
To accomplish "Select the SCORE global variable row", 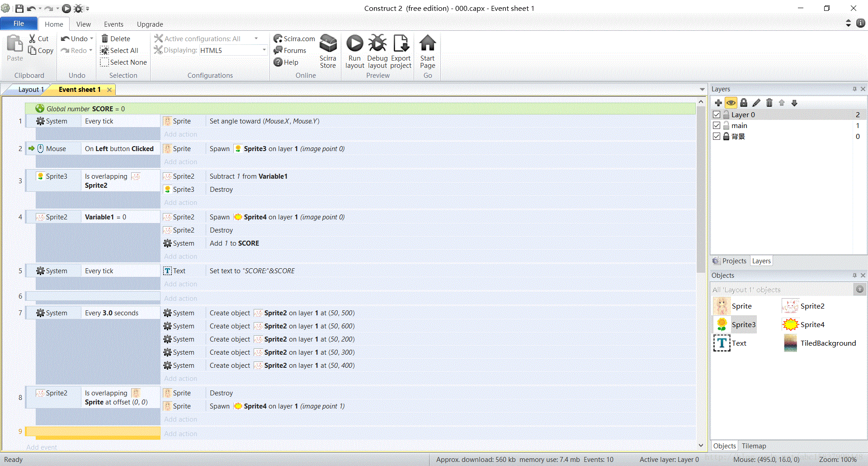I will pyautogui.click(x=360, y=109).
